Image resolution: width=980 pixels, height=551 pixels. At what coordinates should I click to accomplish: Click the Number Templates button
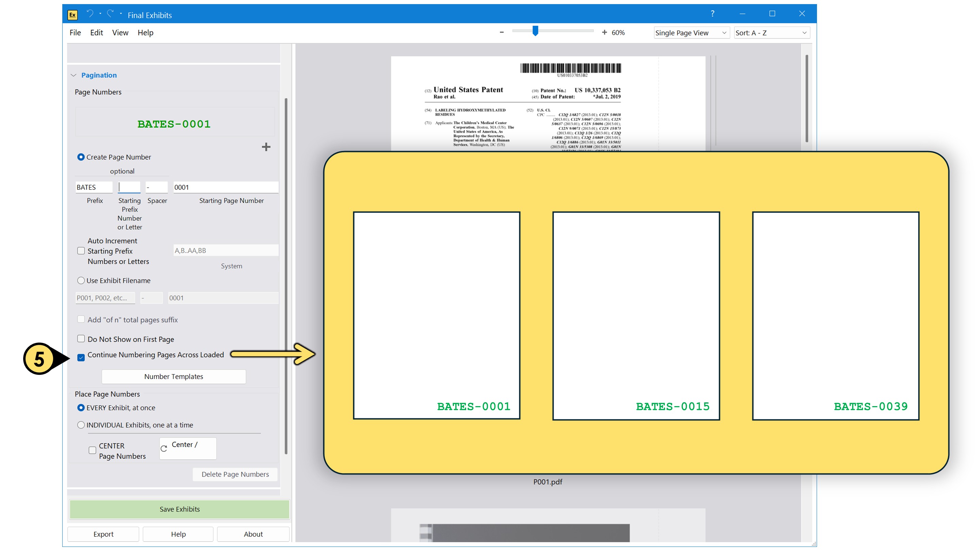[174, 377]
